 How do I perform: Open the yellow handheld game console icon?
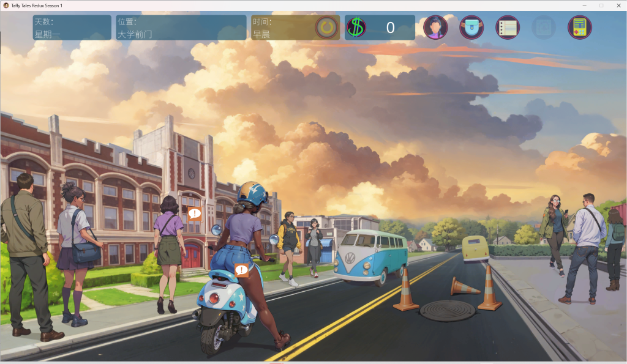(x=579, y=28)
